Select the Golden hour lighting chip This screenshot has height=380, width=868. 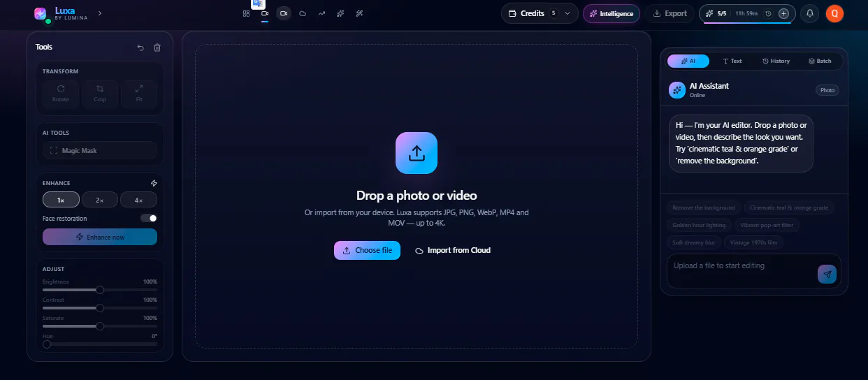point(699,225)
